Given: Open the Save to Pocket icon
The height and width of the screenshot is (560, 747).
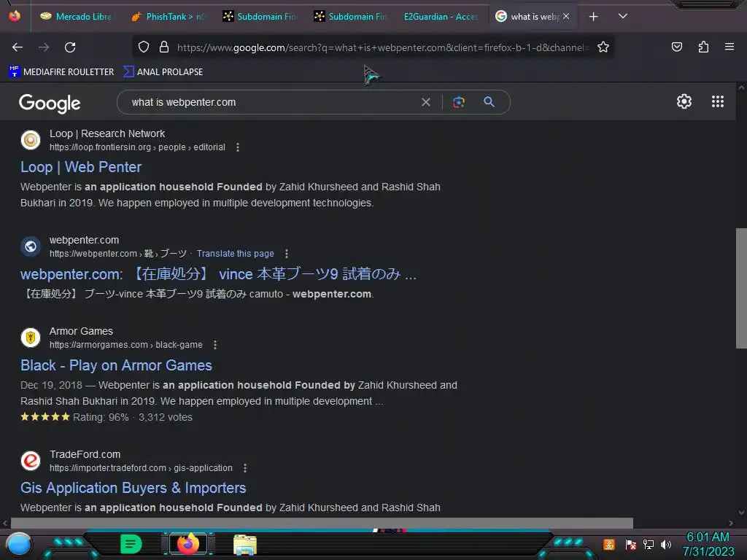Looking at the screenshot, I should [x=676, y=47].
